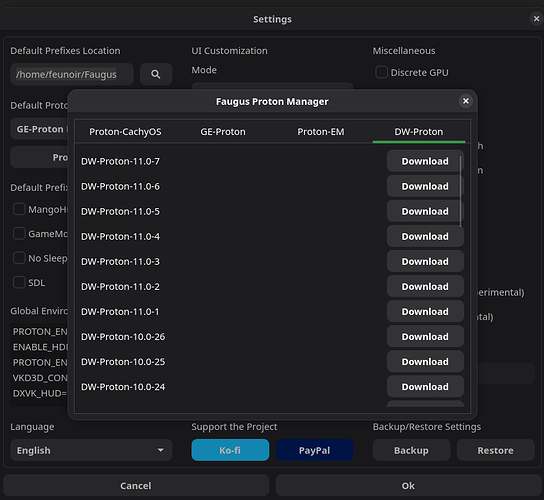
Task: Toggle the Discrete GPU checkbox
Action: coord(381,72)
